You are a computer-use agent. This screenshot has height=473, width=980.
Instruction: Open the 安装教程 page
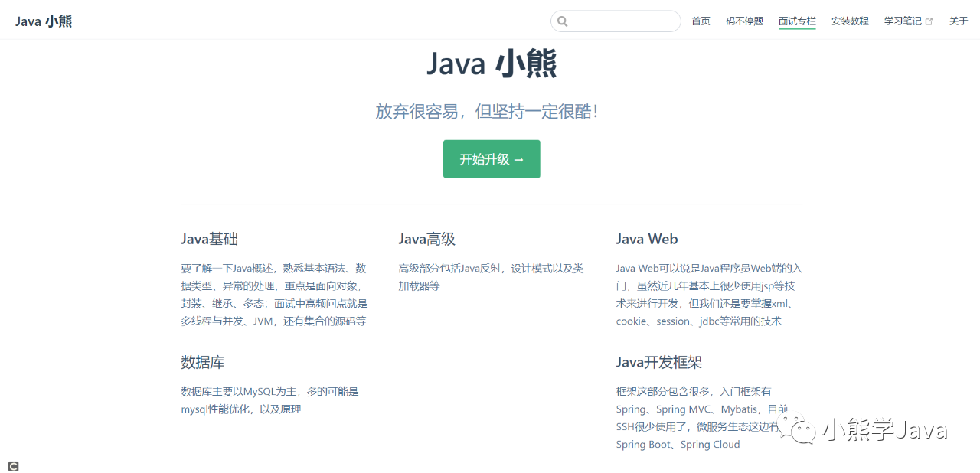coord(850,21)
